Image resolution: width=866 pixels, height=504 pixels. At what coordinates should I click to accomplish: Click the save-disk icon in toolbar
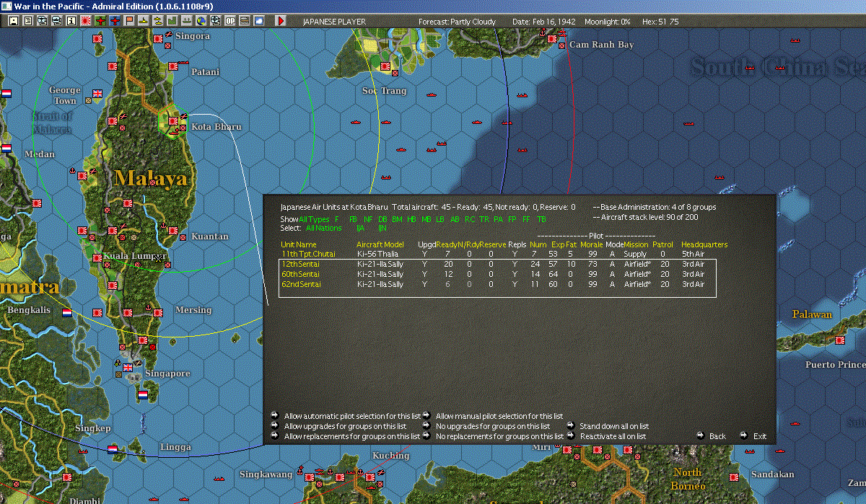(14, 21)
